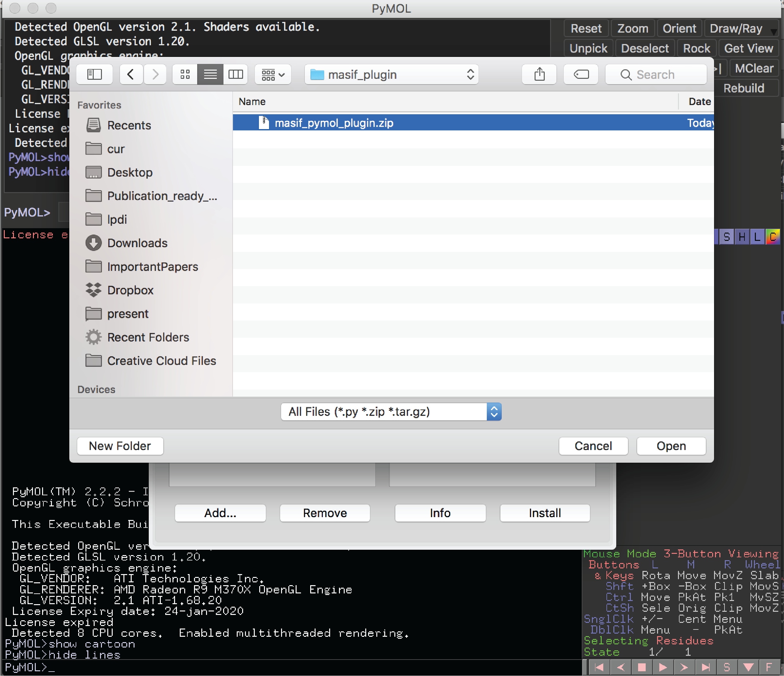Switch to icon grid view
The height and width of the screenshot is (676, 784).
[x=185, y=74]
